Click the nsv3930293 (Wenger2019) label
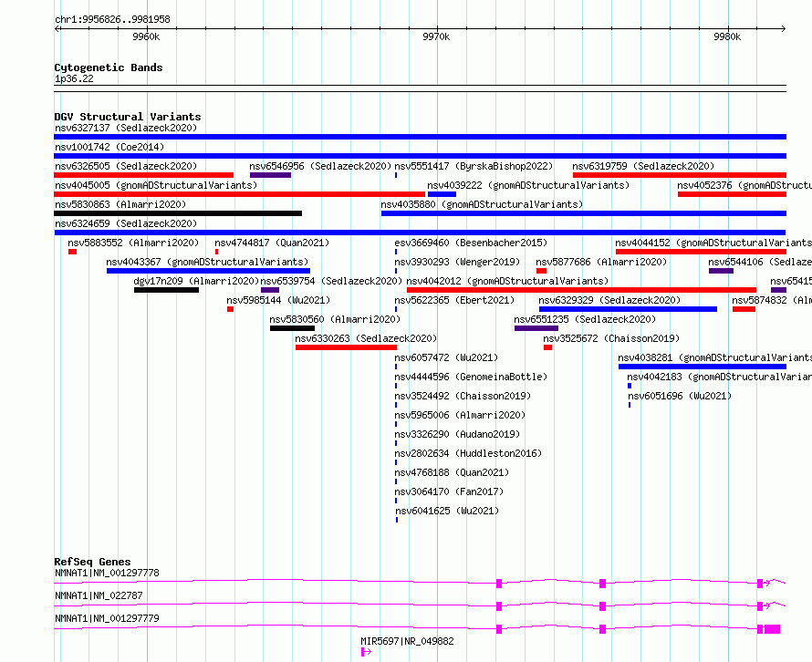This screenshot has width=812, height=662. tap(457, 262)
